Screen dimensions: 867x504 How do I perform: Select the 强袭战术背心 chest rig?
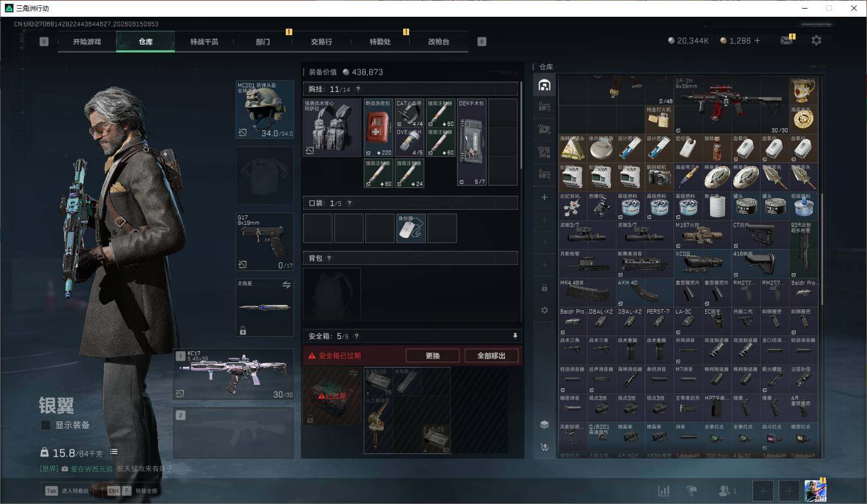(332, 128)
